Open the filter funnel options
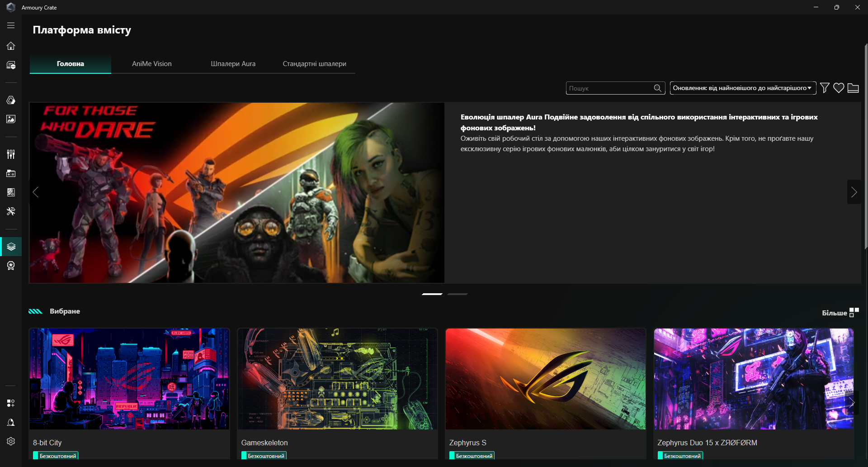 [825, 88]
